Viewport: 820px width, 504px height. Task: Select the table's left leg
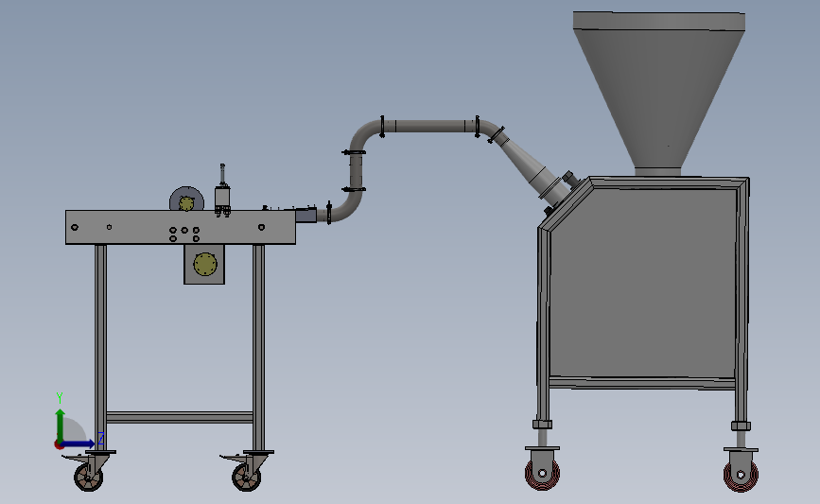tap(100, 348)
